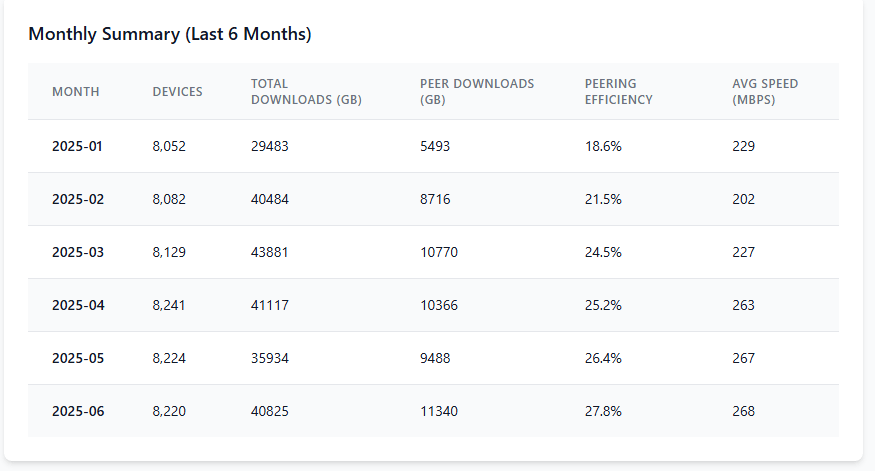
Task: Click the 8,052 devices cell
Action: (x=169, y=146)
